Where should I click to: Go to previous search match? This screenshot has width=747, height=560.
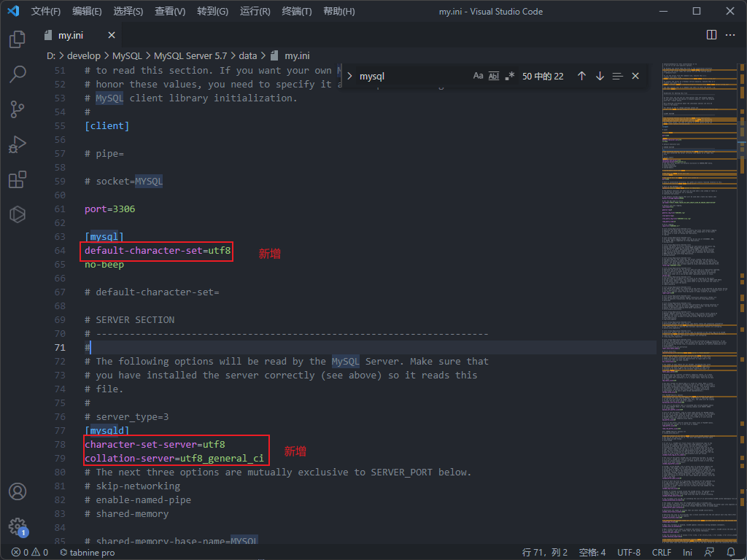581,76
